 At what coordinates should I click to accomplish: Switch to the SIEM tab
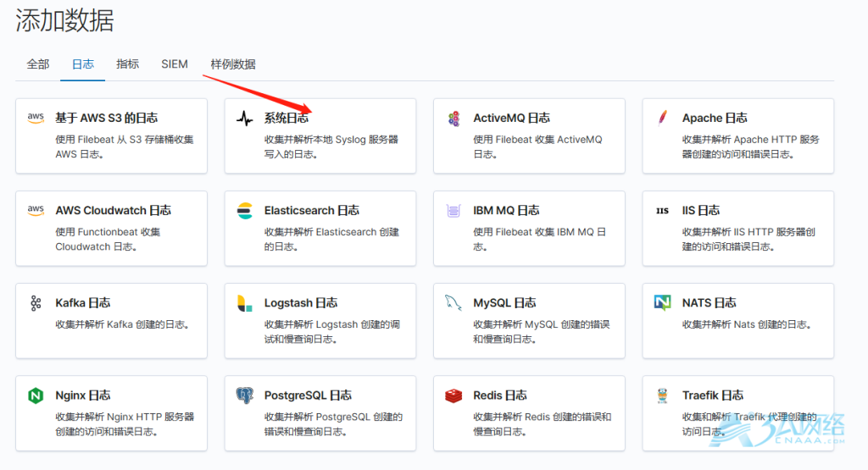click(x=175, y=64)
